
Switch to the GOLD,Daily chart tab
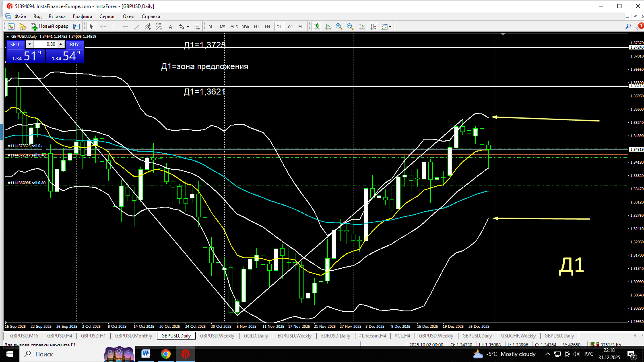[x=256, y=336]
